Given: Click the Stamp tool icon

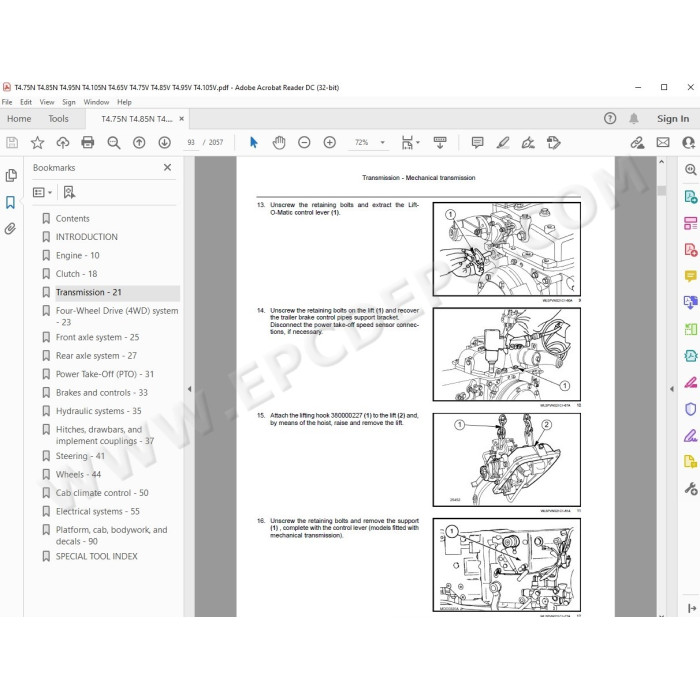Looking at the screenshot, I should coord(554,142).
